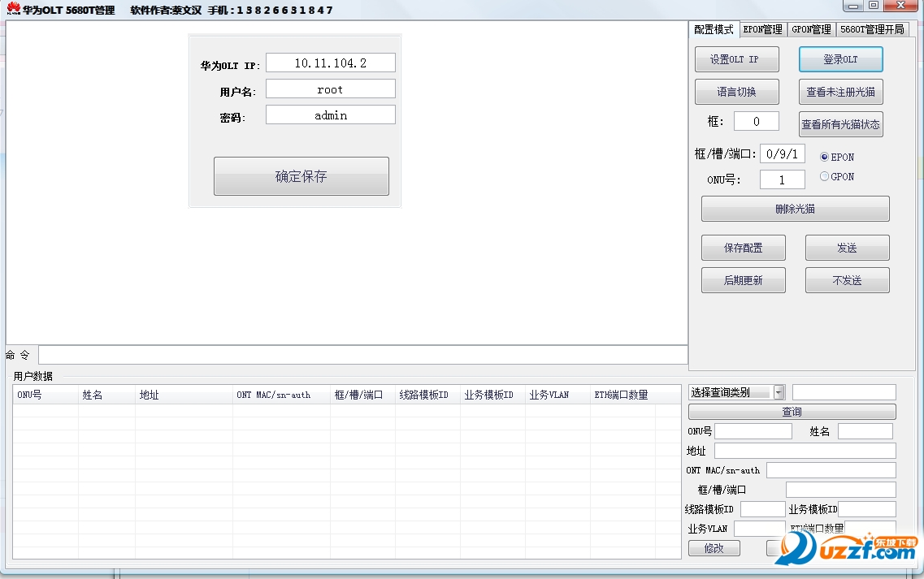924x579 pixels.
Task: Focus the 华为OLT IP input field
Action: [331, 63]
